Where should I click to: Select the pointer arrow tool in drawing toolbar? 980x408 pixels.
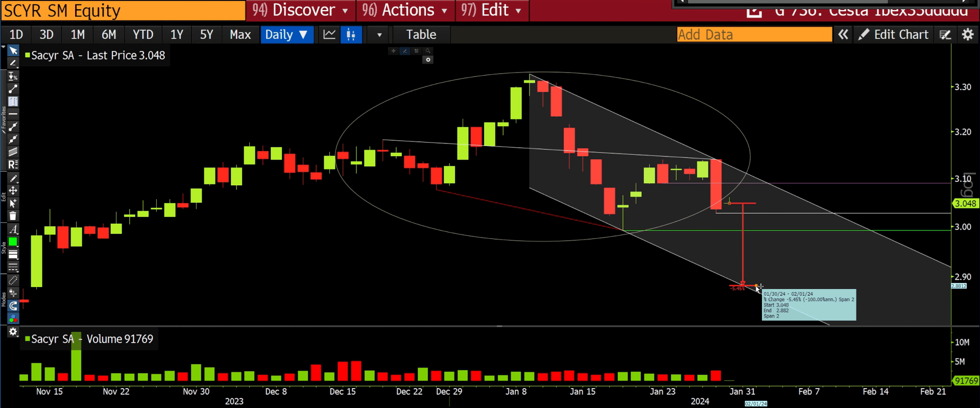tap(13, 51)
